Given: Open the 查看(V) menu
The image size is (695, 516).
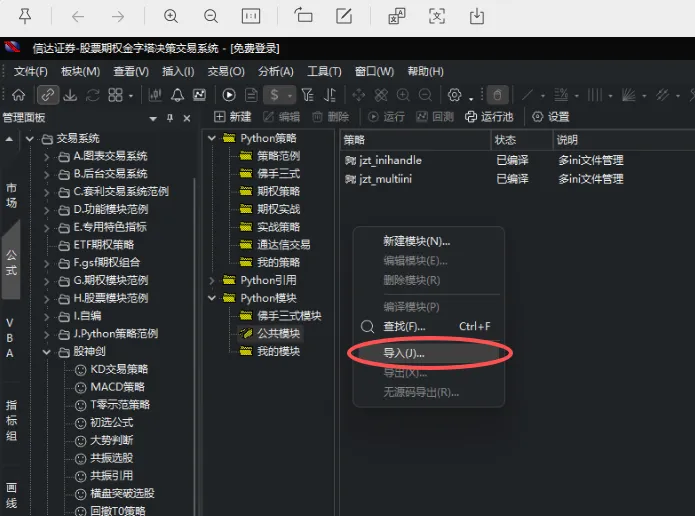Looking at the screenshot, I should point(131,71).
